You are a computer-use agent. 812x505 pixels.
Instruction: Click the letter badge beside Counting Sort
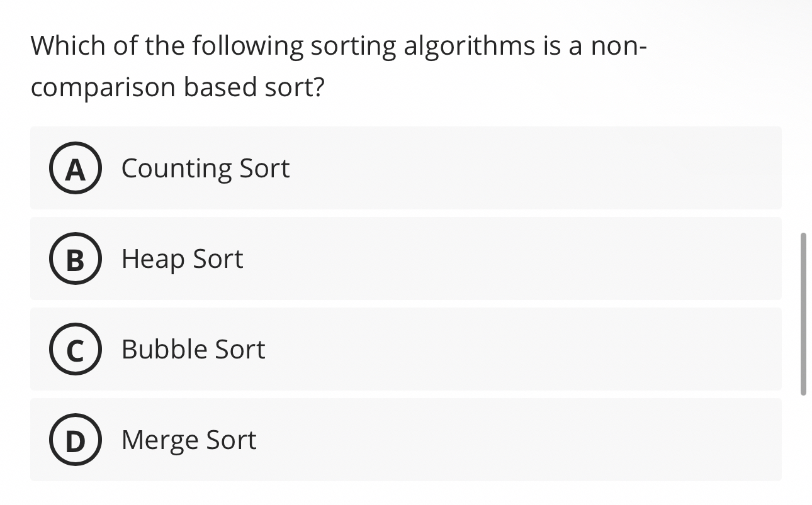click(x=75, y=168)
